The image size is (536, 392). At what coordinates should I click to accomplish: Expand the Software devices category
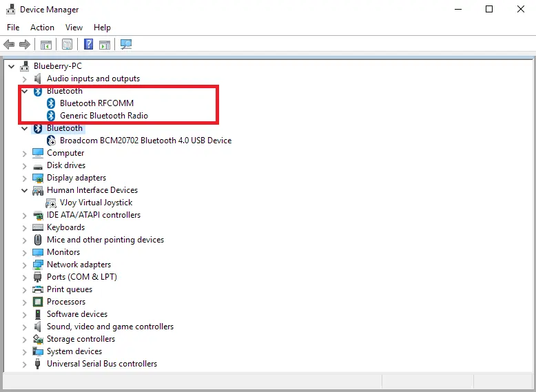point(24,314)
